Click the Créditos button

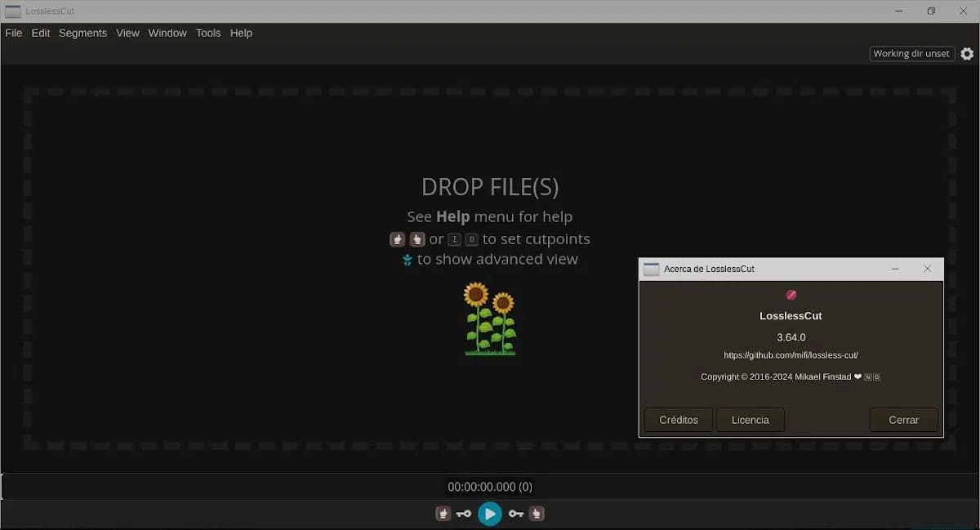678,420
